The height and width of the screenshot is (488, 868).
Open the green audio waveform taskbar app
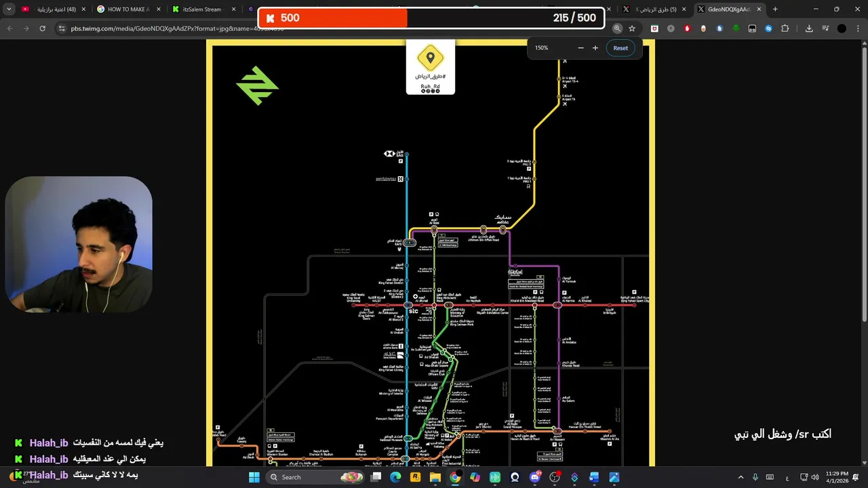pyautogui.click(x=495, y=477)
